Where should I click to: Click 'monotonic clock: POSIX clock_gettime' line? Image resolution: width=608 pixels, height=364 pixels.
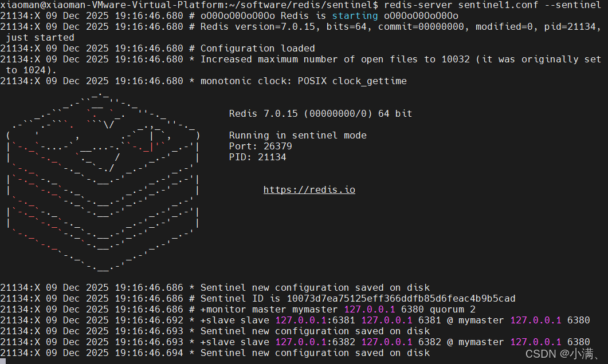tap(304, 81)
